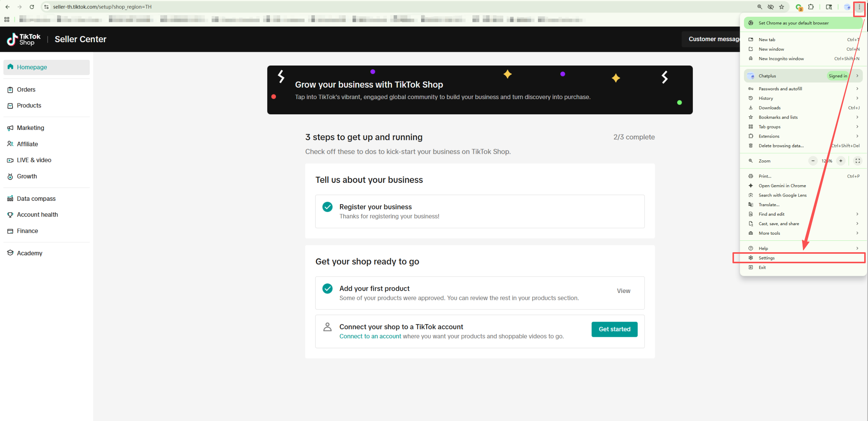
Task: Select New Incognito window menu item
Action: pos(781,59)
